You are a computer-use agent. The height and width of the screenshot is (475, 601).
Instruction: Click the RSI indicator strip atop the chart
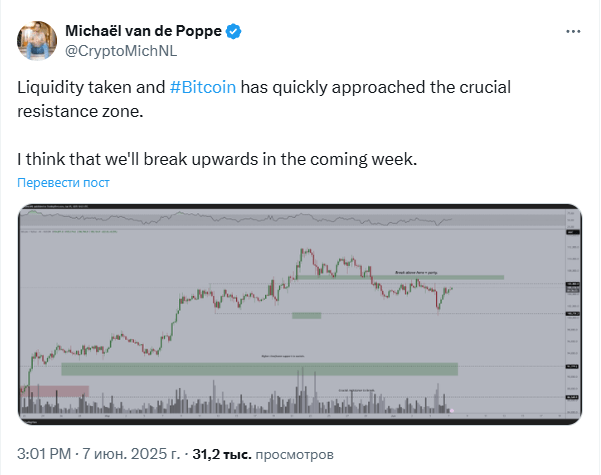point(292,219)
